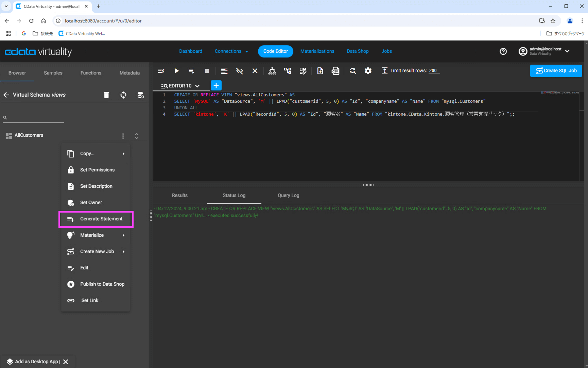
Task: Open the help question mark icon
Action: pos(503,51)
